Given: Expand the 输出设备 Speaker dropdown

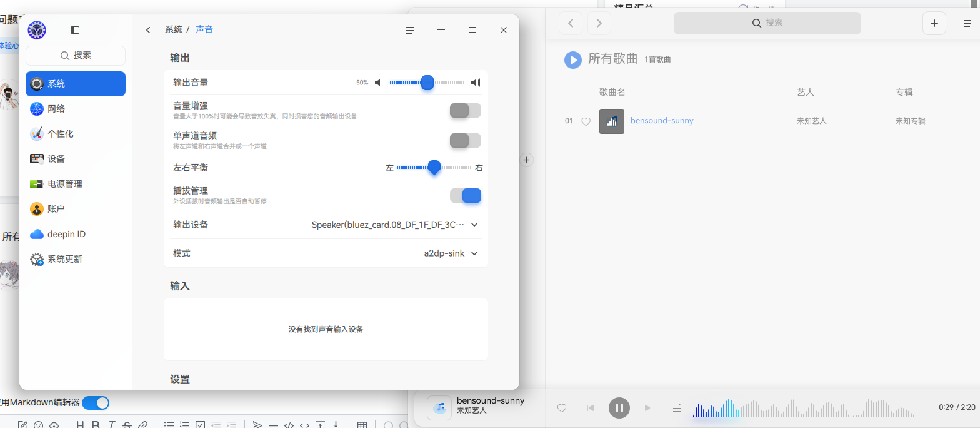Looking at the screenshot, I should coord(395,225).
